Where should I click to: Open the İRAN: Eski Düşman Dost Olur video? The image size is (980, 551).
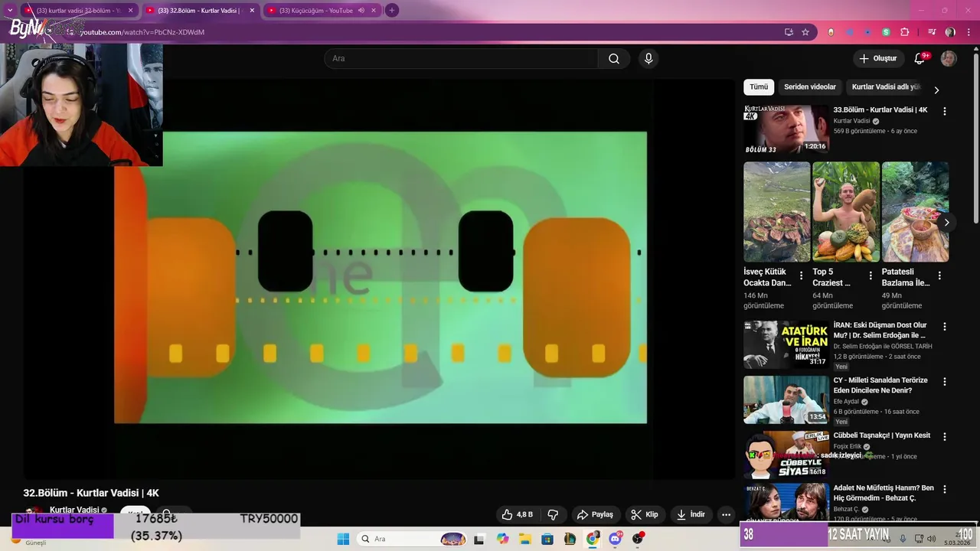click(x=880, y=331)
